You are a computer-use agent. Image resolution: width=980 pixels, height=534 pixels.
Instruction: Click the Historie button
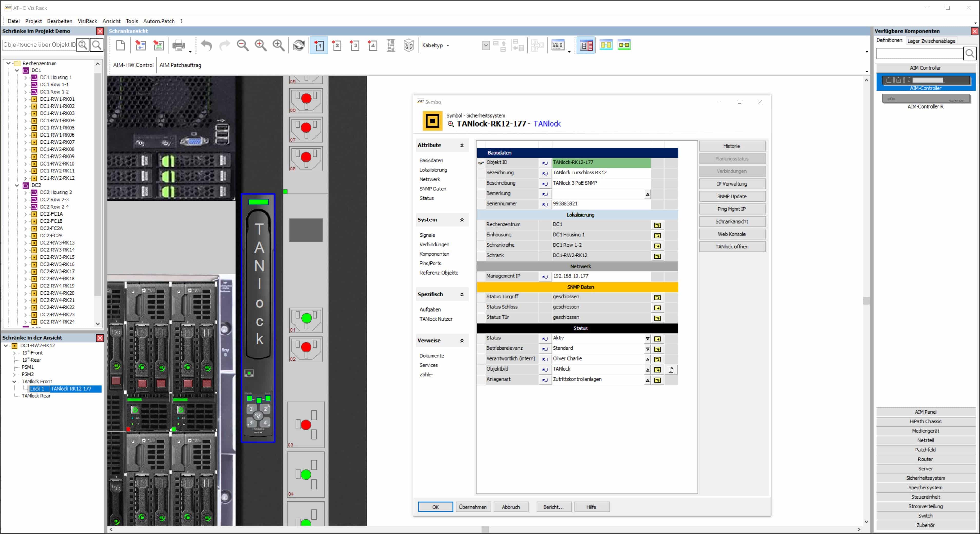pyautogui.click(x=732, y=146)
